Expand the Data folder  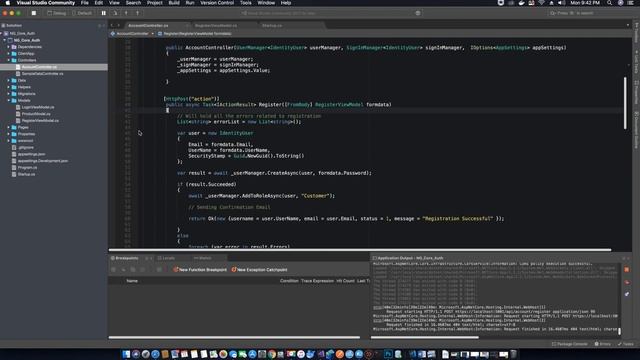pyautogui.click(x=9, y=80)
